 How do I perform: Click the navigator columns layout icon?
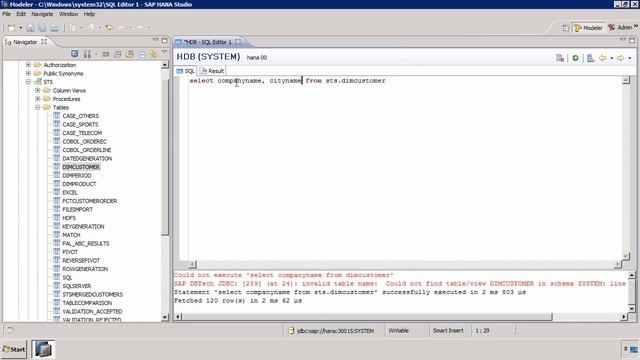click(x=87, y=54)
